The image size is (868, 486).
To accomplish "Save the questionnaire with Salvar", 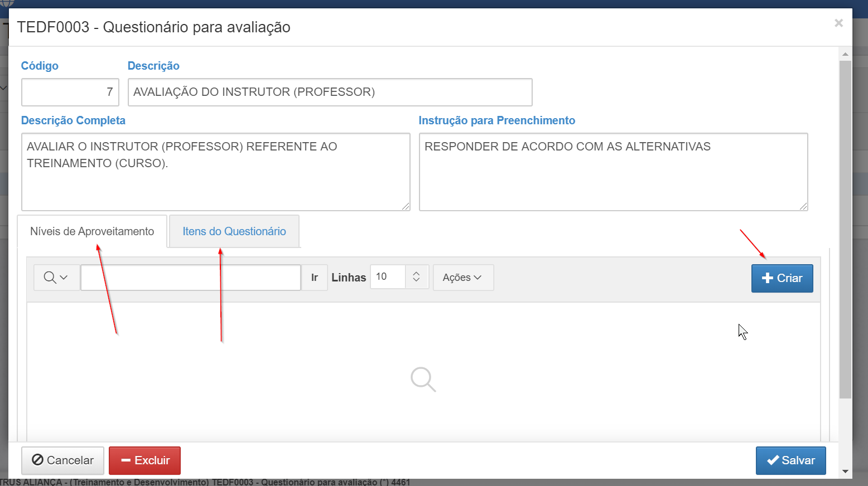I will (791, 460).
